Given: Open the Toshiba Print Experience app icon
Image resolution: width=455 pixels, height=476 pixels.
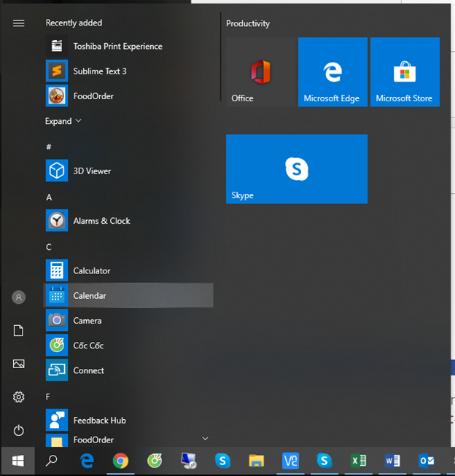Looking at the screenshot, I should [57, 46].
